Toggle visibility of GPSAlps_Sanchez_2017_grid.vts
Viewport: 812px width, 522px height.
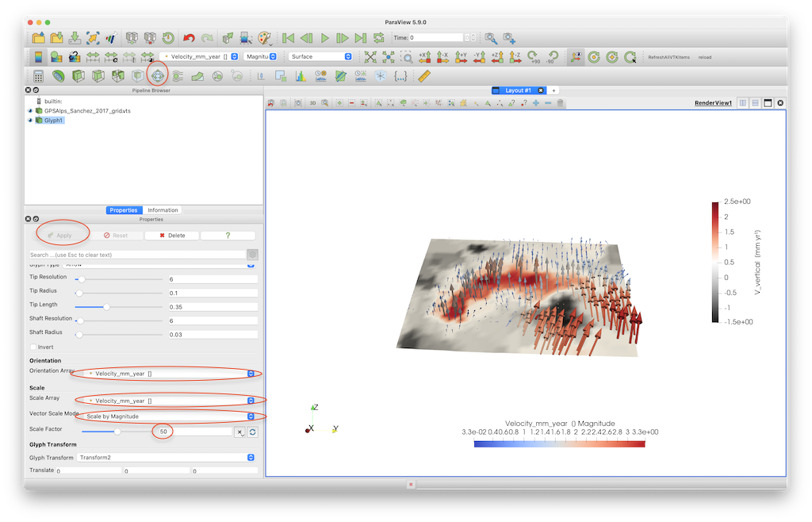click(x=30, y=111)
